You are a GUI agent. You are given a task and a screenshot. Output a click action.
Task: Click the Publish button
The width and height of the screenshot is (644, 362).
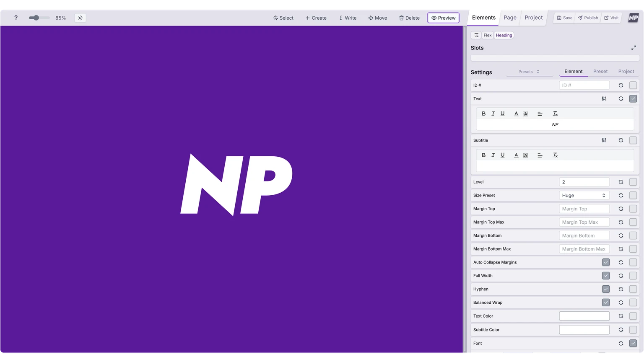[x=587, y=18]
